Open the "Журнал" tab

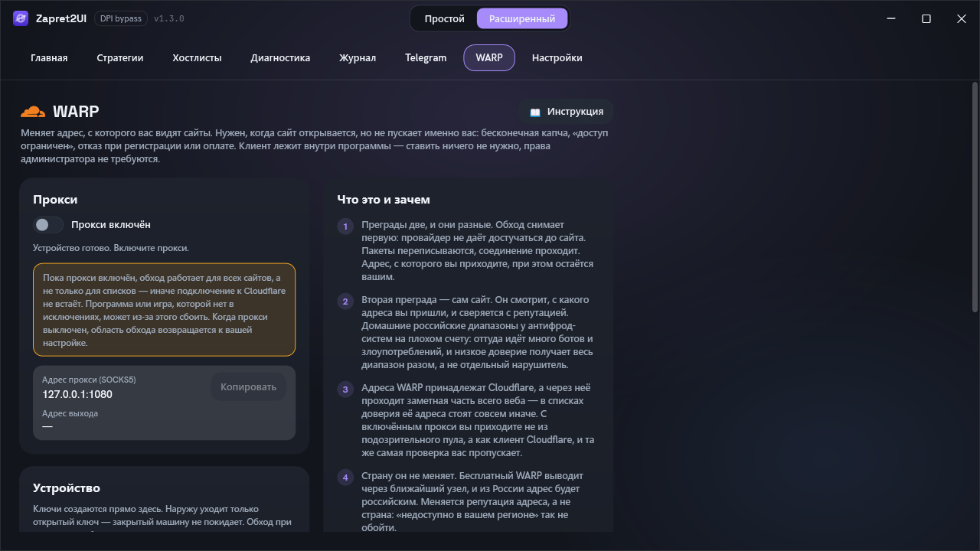point(358,57)
